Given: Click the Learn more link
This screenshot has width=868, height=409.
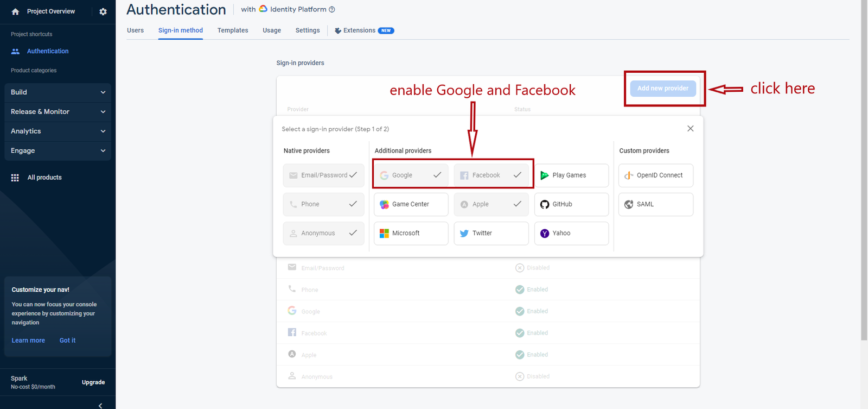Looking at the screenshot, I should [x=28, y=341].
